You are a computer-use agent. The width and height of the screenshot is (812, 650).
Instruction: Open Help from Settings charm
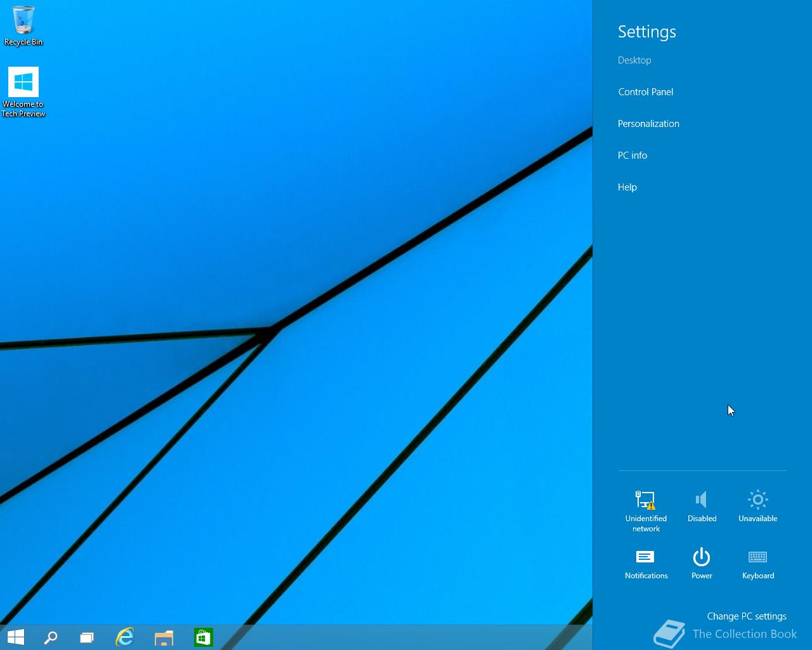point(627,187)
